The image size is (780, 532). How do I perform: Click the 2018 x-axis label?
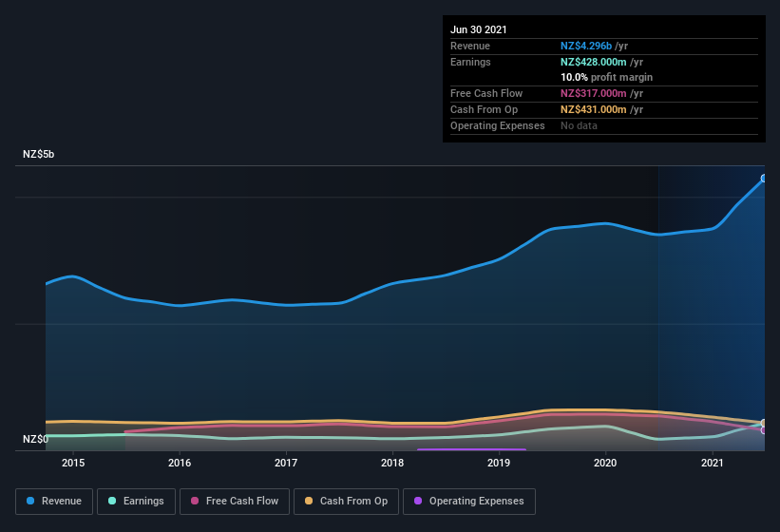point(392,463)
